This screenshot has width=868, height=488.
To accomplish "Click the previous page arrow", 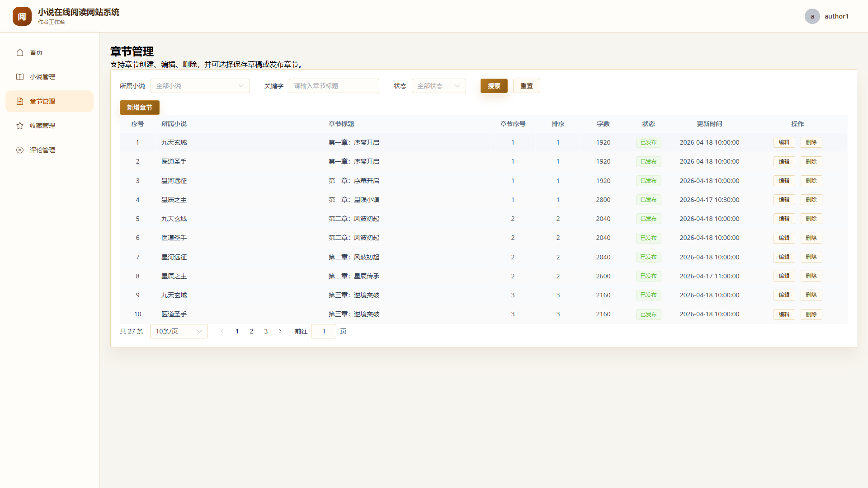I will click(222, 331).
